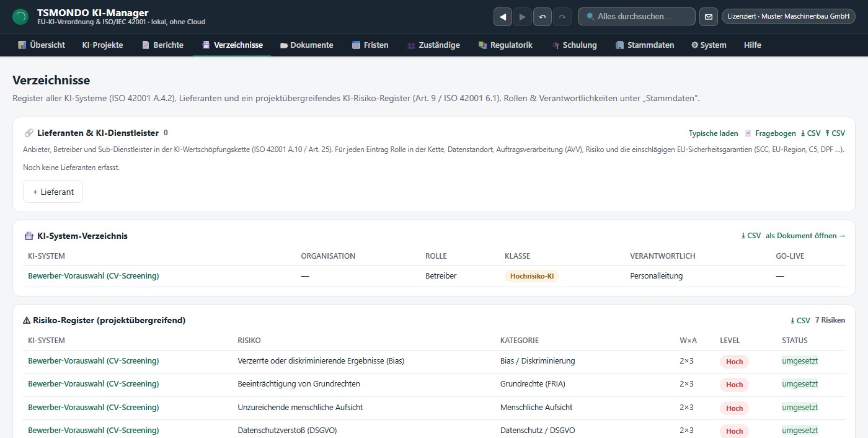Image resolution: width=868 pixels, height=438 pixels.
Task: Open Bewerber-Vorauswahl link in Datenschutzverstoß row
Action: [94, 431]
